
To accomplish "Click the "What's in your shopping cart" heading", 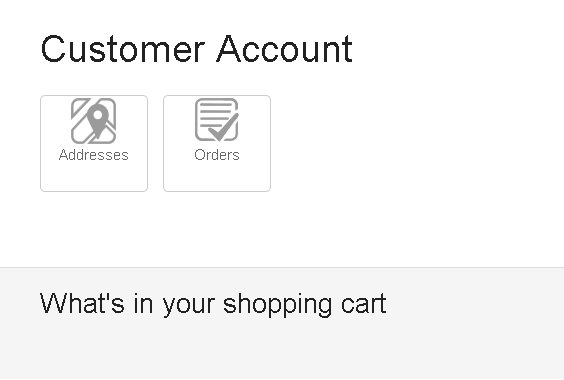I will pos(213,305).
